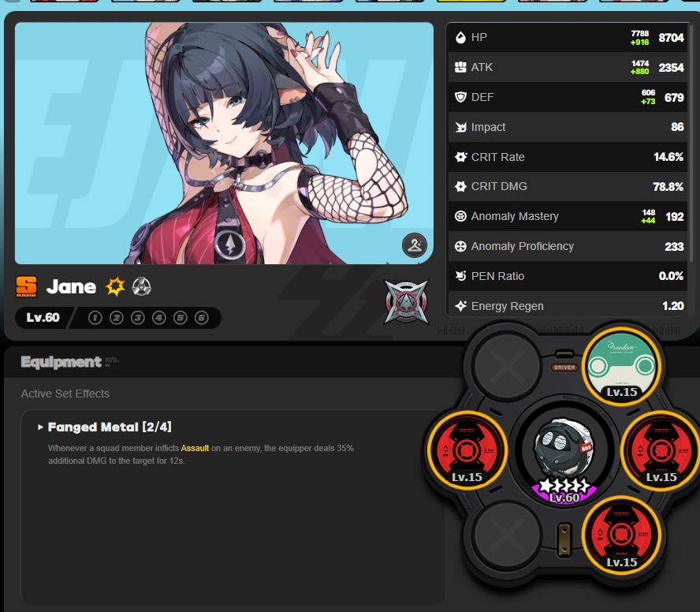Image resolution: width=700 pixels, height=612 pixels.
Task: Click the Jane character name
Action: click(x=71, y=287)
